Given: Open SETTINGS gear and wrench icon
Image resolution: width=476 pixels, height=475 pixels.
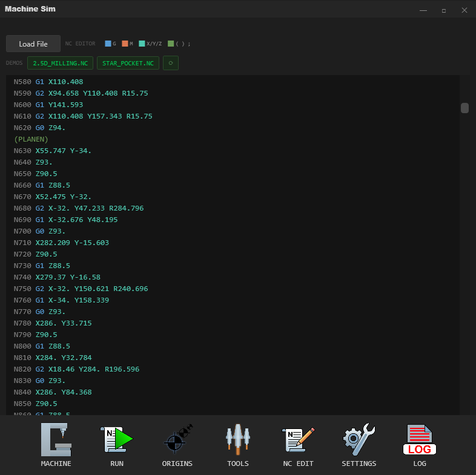Looking at the screenshot, I should click(x=359, y=439).
